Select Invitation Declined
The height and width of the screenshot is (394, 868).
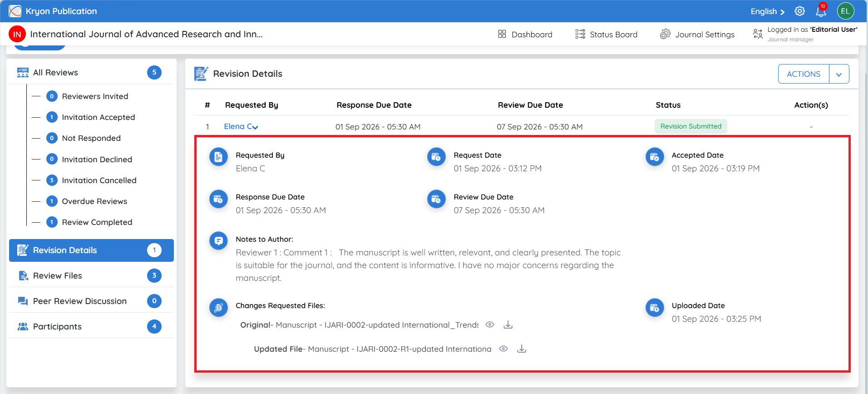point(97,160)
